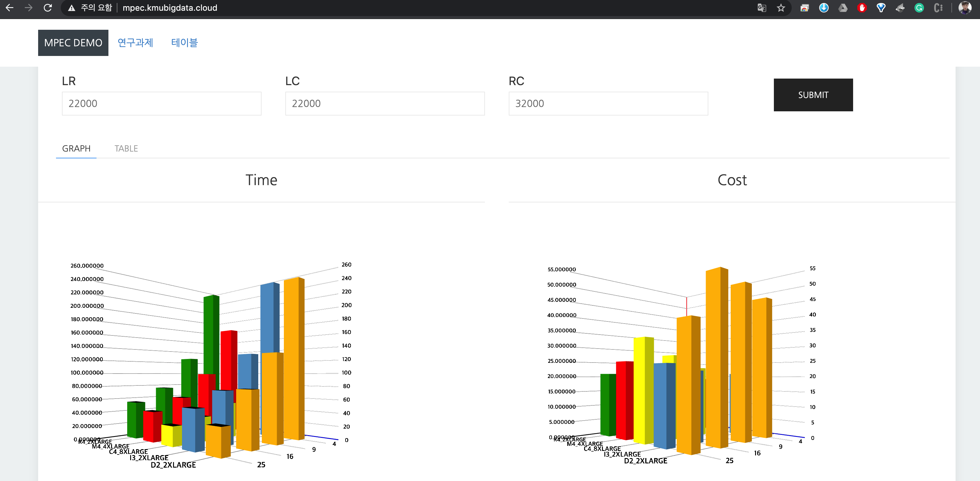980x481 pixels.
Task: Click the SUBMIT button
Action: 813,95
